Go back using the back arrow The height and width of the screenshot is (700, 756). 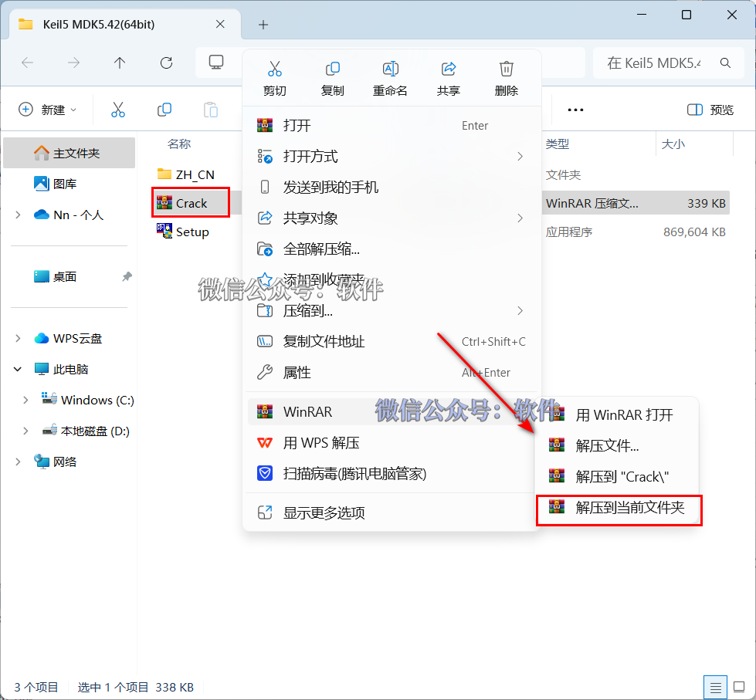(28, 63)
